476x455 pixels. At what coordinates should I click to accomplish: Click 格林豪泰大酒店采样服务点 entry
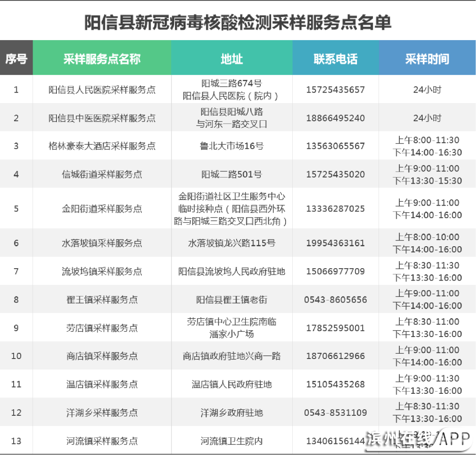coord(102,146)
